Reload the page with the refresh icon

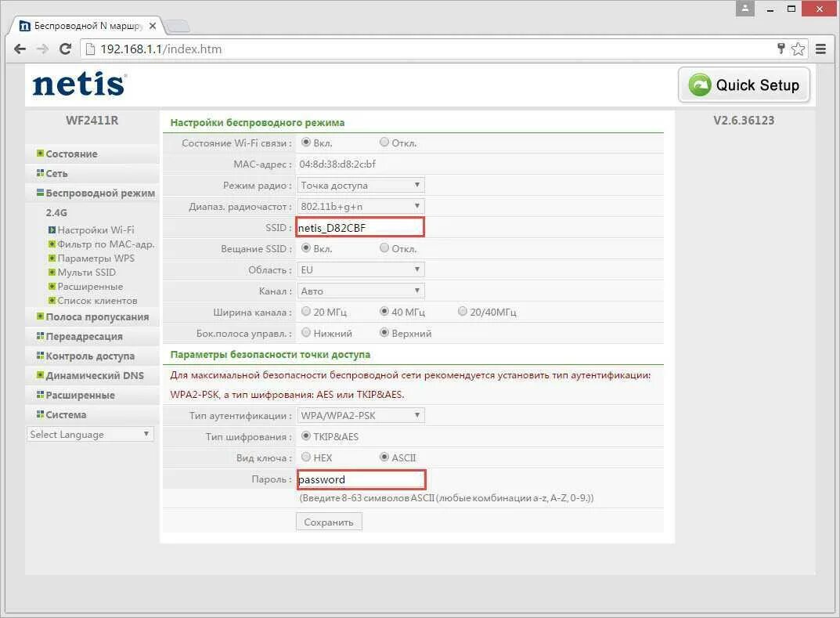point(65,49)
